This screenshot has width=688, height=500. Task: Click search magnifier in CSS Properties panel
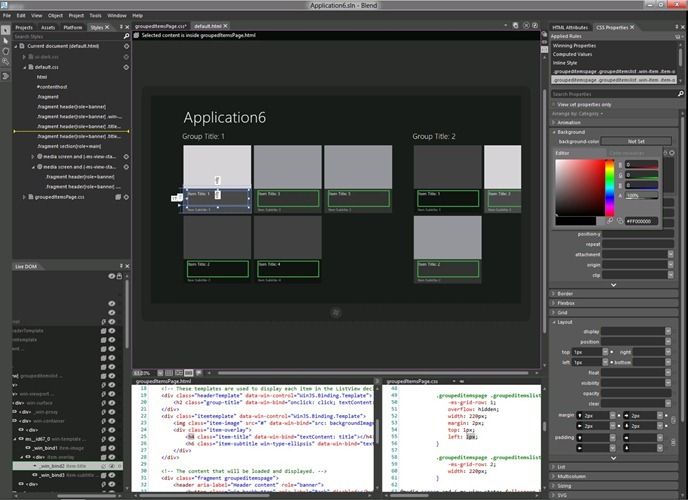(x=680, y=94)
